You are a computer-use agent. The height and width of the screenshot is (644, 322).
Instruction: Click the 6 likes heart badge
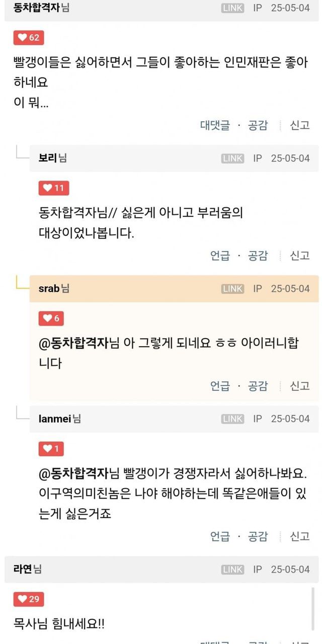click(51, 318)
